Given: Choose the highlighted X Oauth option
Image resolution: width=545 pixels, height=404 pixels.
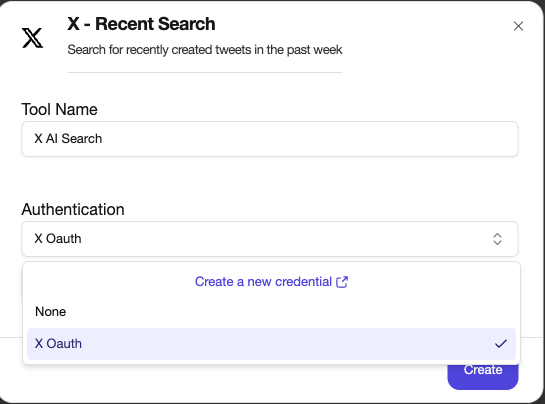Looking at the screenshot, I should (271, 344).
